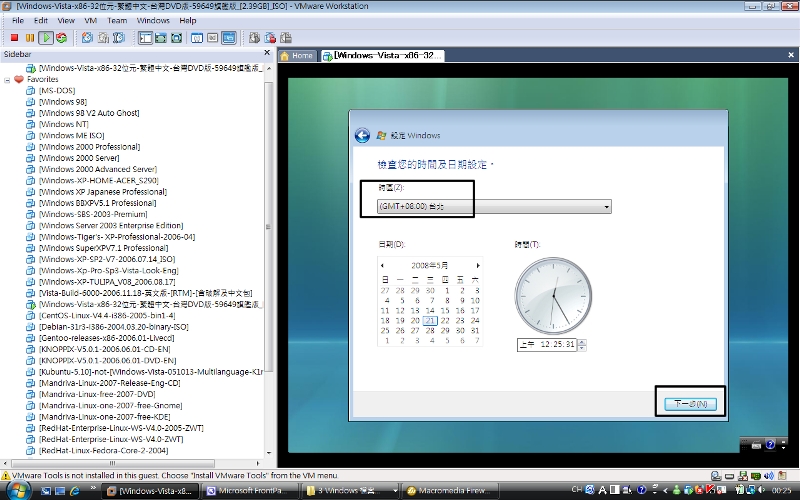Select [RedHat-Linux-Fedora-Core-2-2004]
The image size is (800, 500).
click(x=104, y=450)
